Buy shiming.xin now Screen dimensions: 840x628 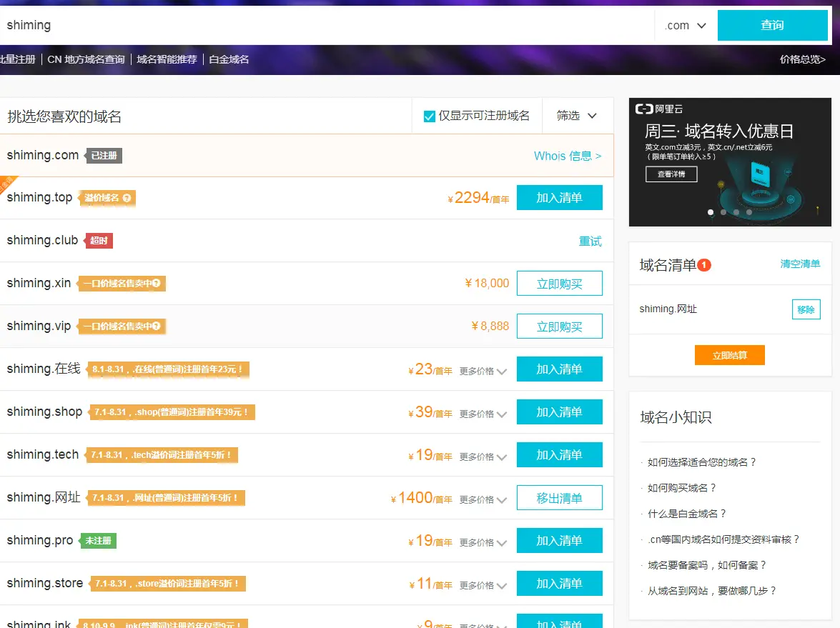coord(559,283)
